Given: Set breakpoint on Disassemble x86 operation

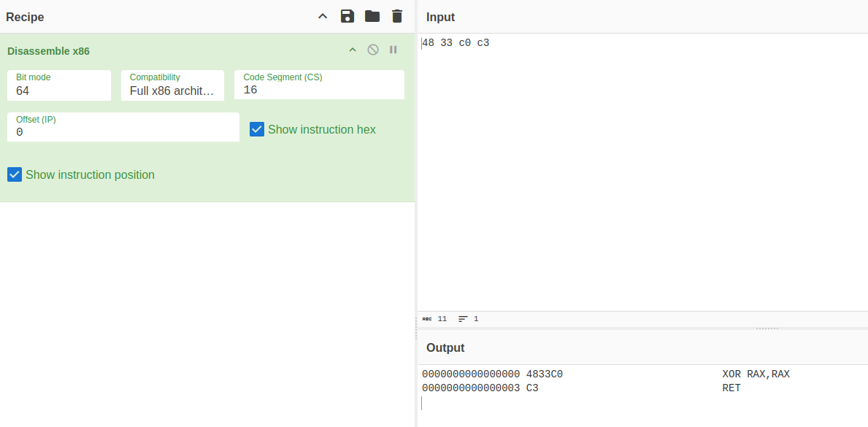Looking at the screenshot, I should (393, 50).
